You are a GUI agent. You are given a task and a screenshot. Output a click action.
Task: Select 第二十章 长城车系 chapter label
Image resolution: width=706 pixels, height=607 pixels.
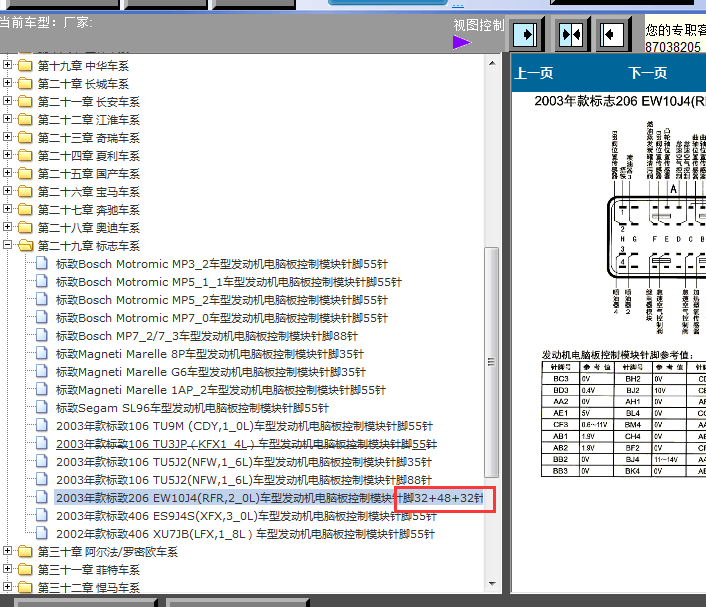point(83,84)
